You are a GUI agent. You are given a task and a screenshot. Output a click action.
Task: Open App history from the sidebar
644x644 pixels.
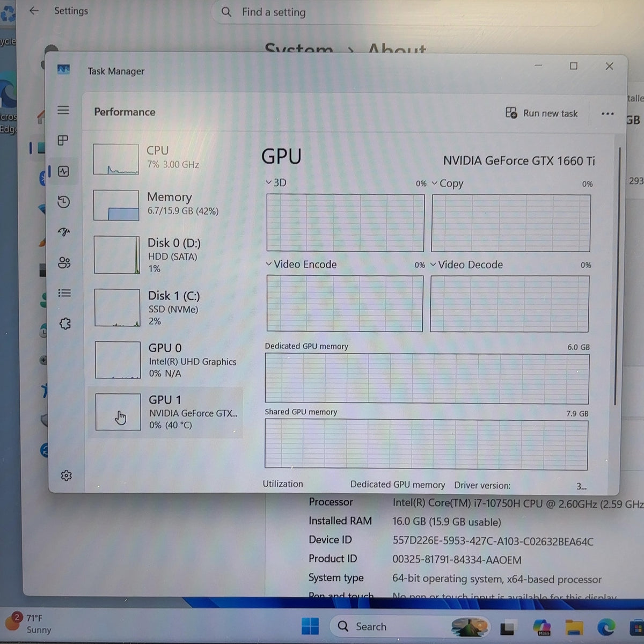[64, 202]
